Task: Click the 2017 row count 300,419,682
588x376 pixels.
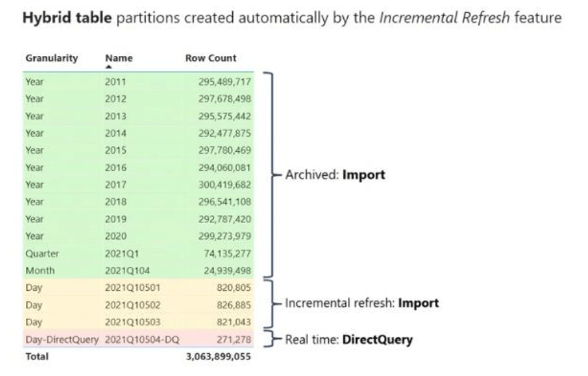Action: [x=225, y=185]
